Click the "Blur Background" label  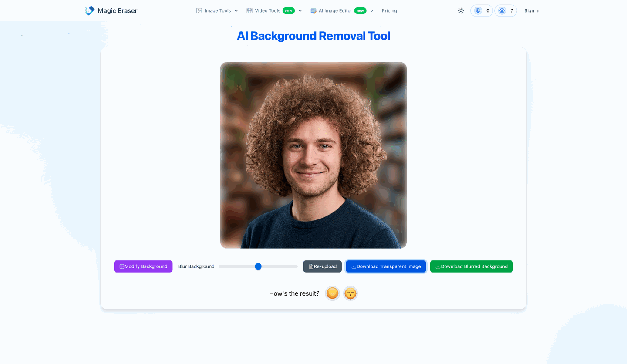196,266
